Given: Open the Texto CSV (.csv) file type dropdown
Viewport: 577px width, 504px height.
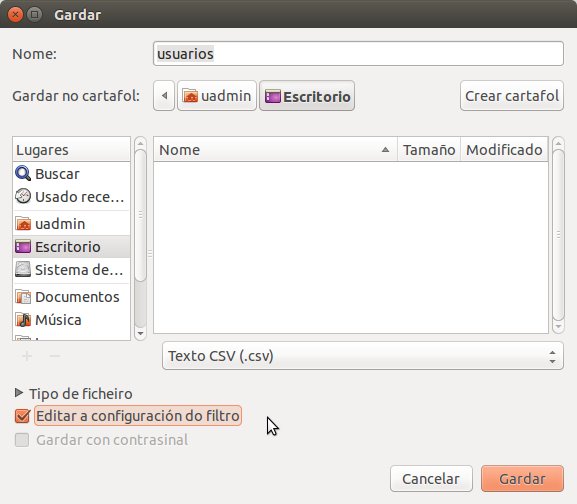Looking at the screenshot, I should point(362,356).
